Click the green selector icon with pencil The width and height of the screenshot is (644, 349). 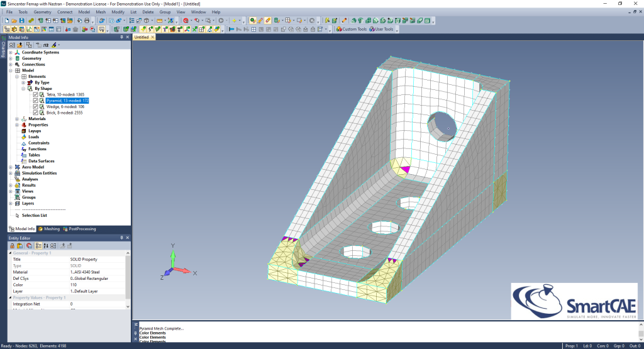coord(253,21)
